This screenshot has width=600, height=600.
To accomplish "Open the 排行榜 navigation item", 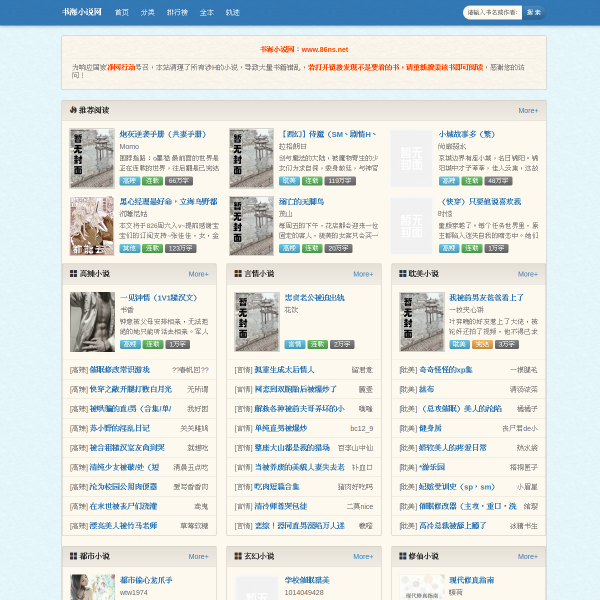I will click(177, 13).
